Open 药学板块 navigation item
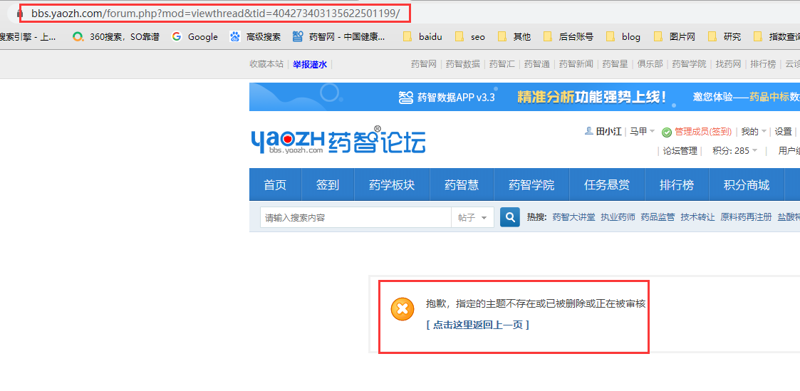Screen dimensions: 800x391 coord(392,185)
